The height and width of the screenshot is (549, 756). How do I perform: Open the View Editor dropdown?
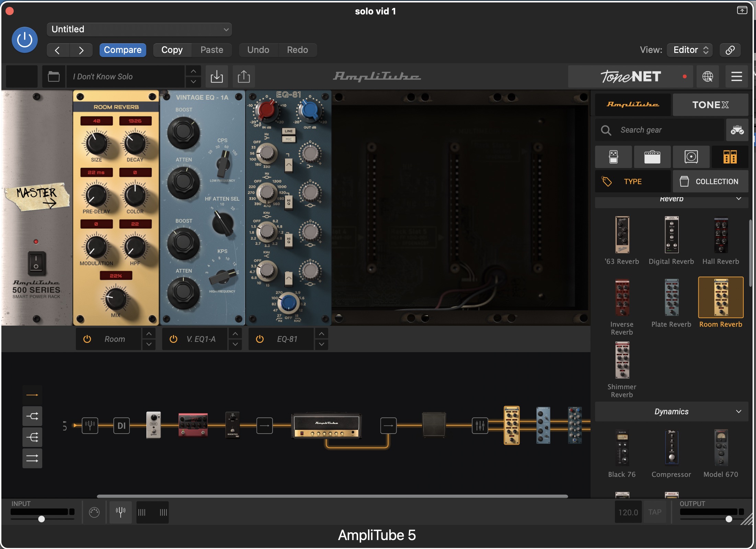[690, 50]
